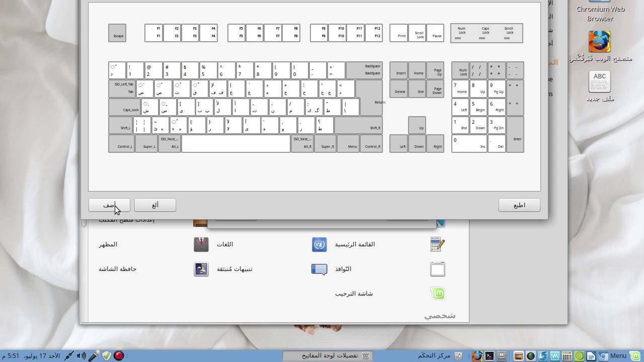This screenshot has height=362, width=644.
Task: Click the dark globe icon in panel
Action: (x=530, y=356)
